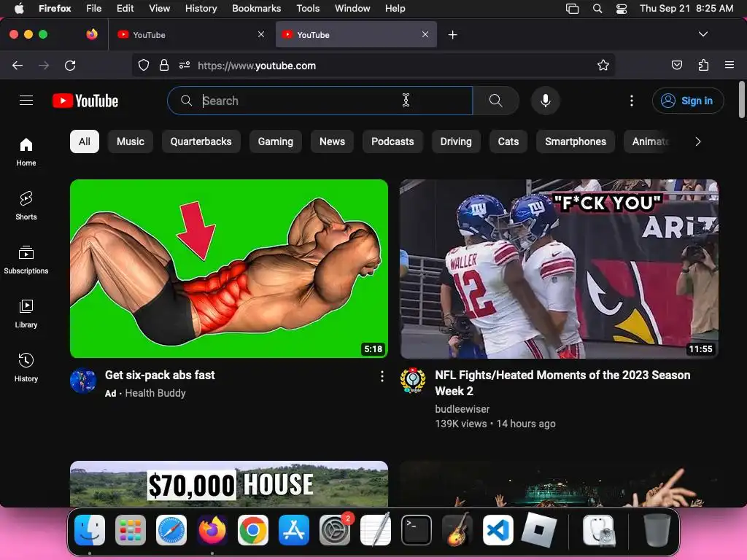
Task: Start voice search with microphone icon
Action: 546,101
